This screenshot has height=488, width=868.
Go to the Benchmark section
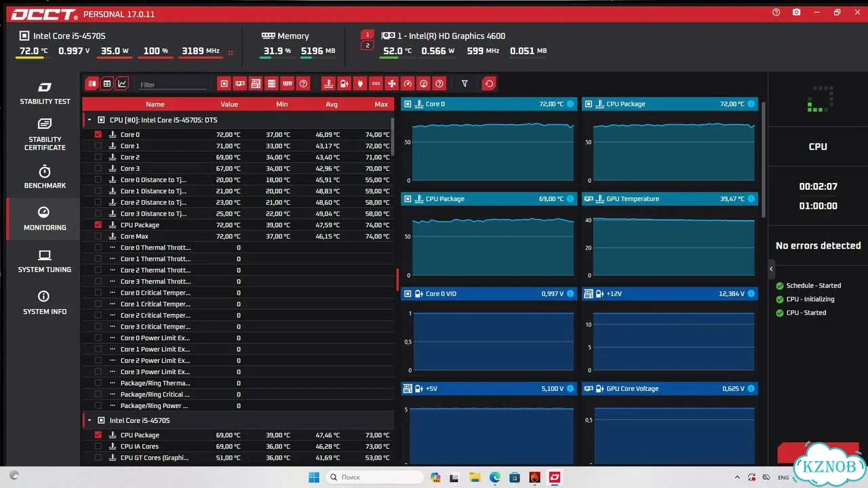coord(45,177)
